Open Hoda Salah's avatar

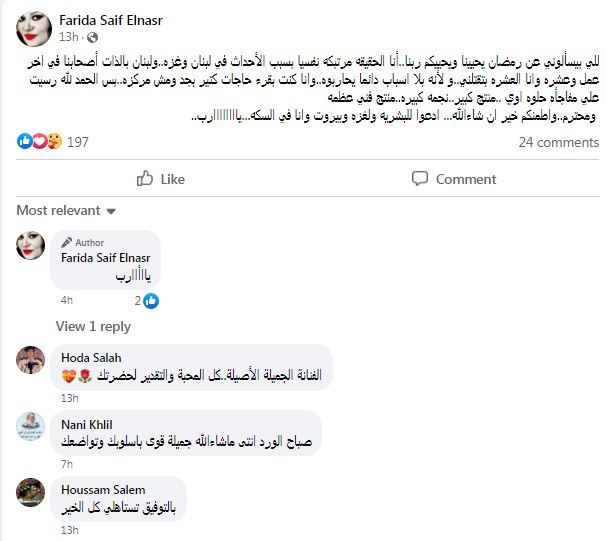tap(31, 359)
